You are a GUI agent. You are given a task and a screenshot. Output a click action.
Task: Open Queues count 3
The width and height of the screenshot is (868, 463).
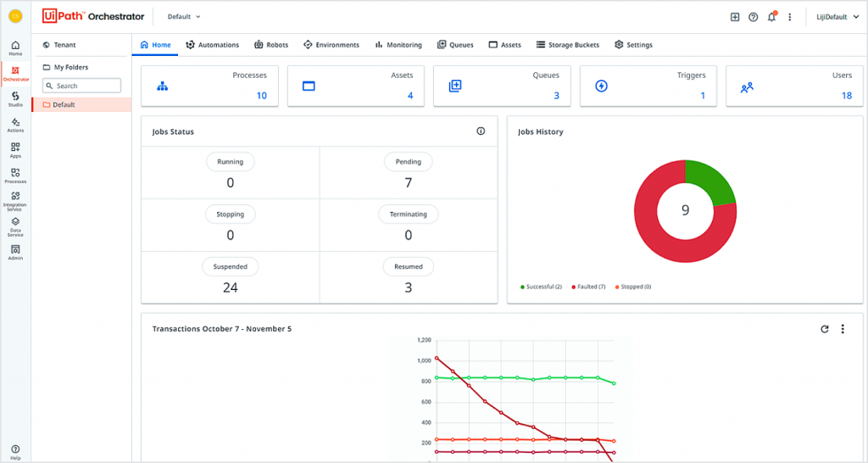tap(556, 95)
